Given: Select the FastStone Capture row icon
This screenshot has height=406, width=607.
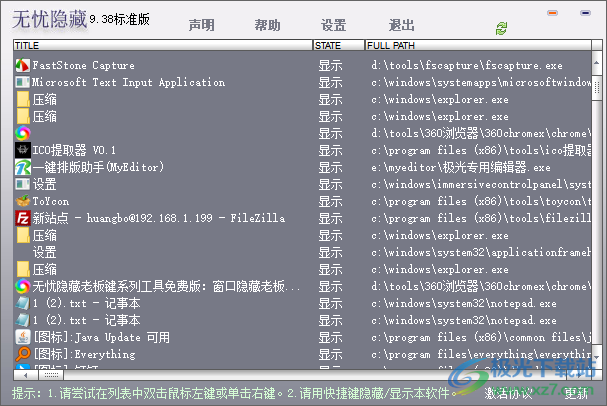Looking at the screenshot, I should pyautogui.click(x=22, y=65).
